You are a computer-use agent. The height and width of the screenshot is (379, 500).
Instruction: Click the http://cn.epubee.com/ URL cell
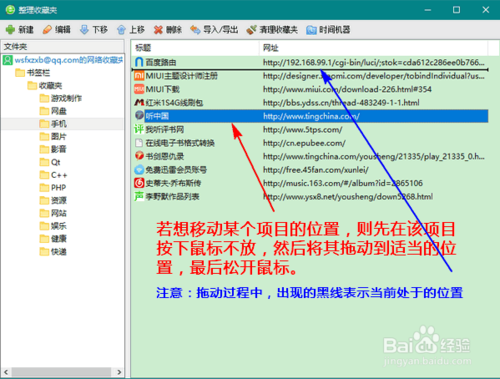(304, 143)
